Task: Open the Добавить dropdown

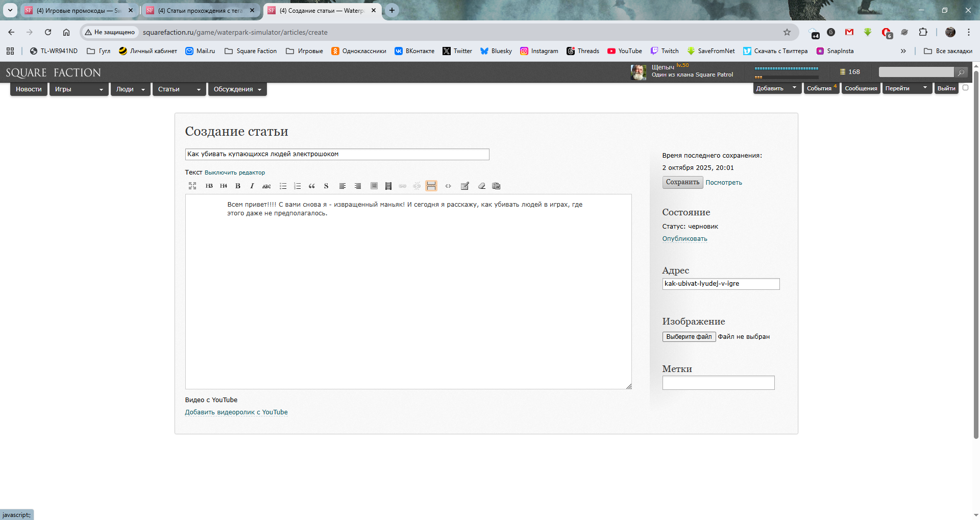Action: 776,88
